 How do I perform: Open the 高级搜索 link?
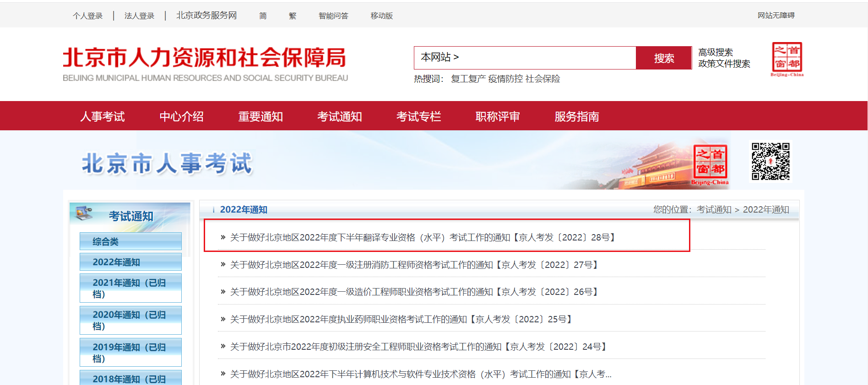tap(715, 52)
